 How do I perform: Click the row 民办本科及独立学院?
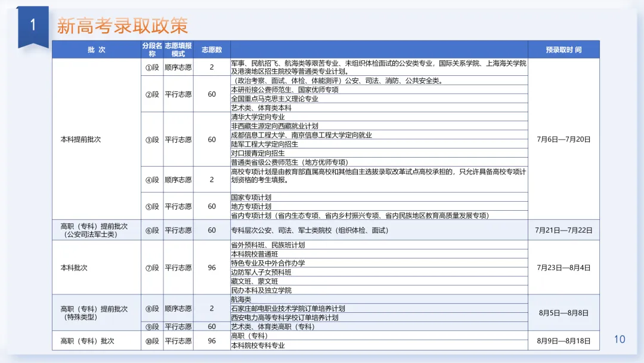click(379, 290)
